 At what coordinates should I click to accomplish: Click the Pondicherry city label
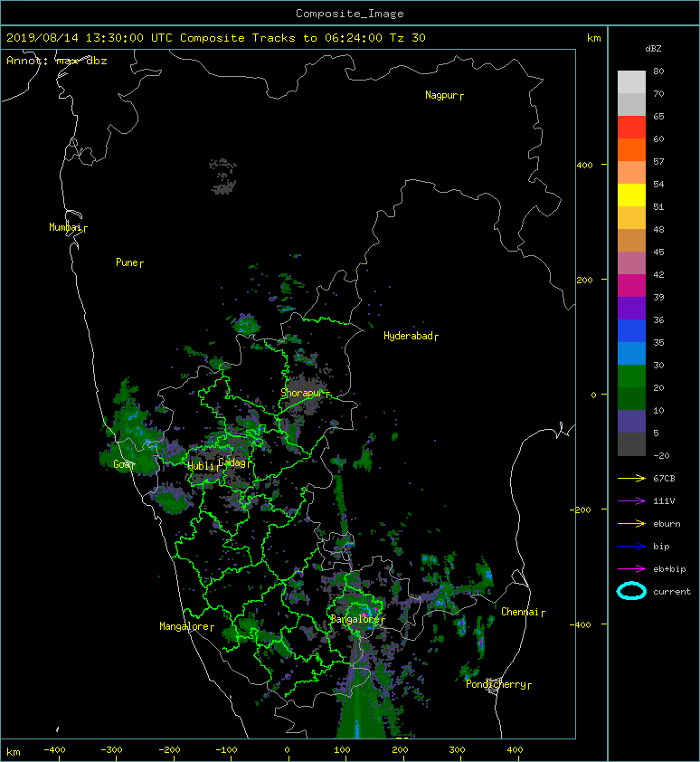(496, 684)
